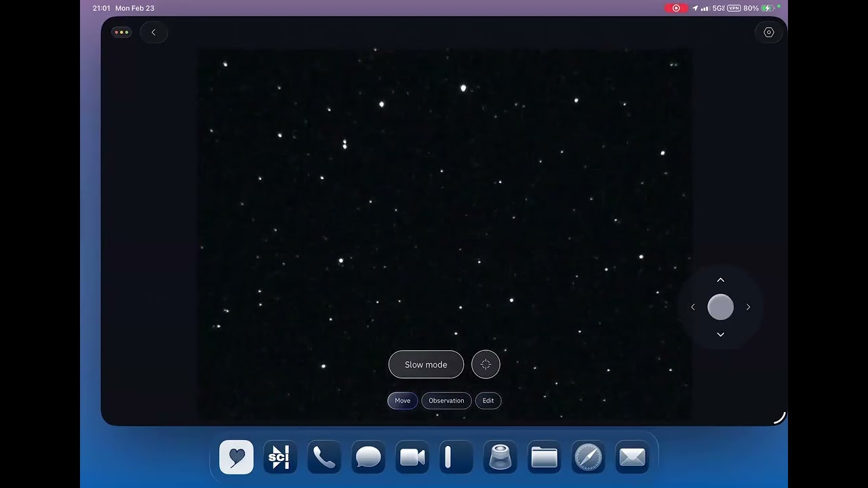The height and width of the screenshot is (488, 868).
Task: Open settings with the hexagon icon
Action: tap(768, 32)
